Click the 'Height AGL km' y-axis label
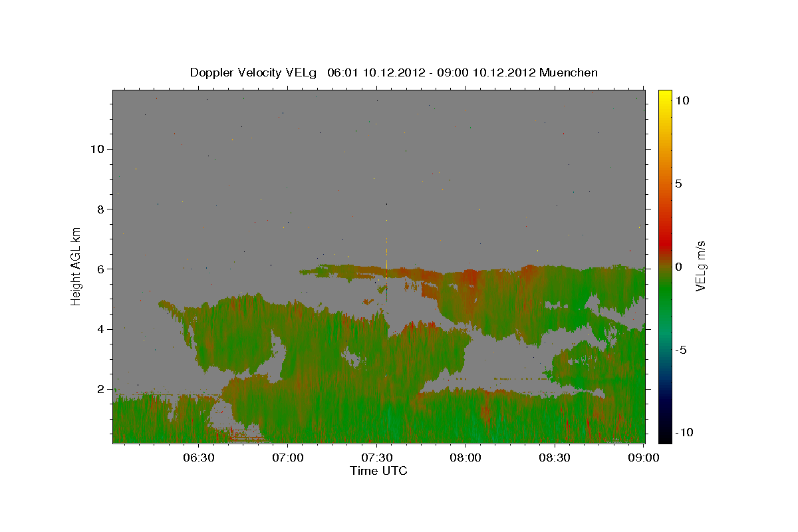The width and height of the screenshot is (798, 532). pyautogui.click(x=76, y=265)
